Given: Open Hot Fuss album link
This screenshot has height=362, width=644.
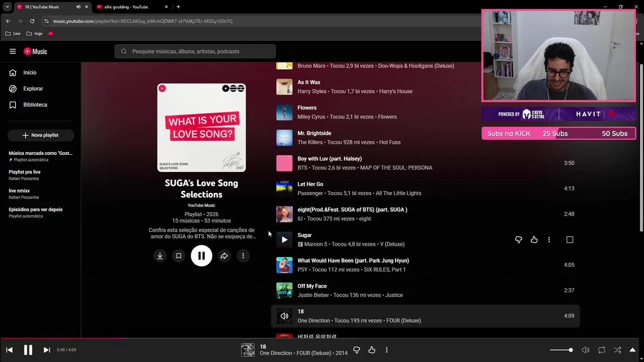Looking at the screenshot, I should pos(390,142).
